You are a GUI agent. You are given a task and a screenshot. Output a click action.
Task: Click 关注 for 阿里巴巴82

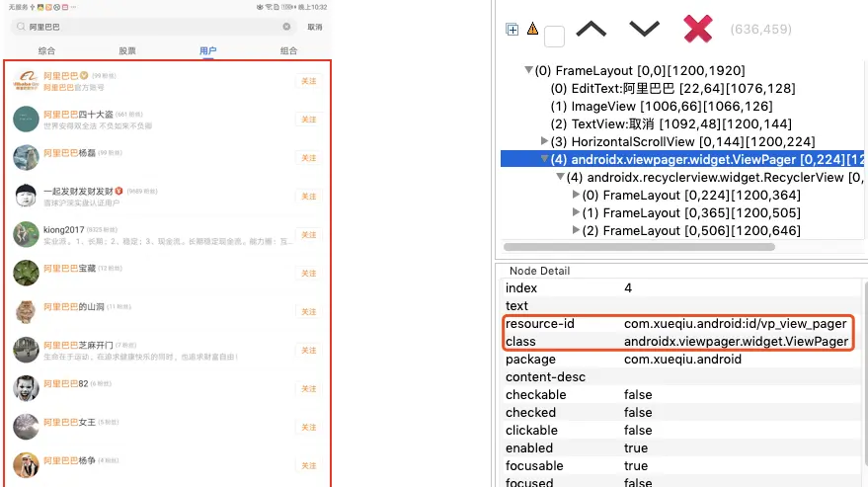coord(309,389)
